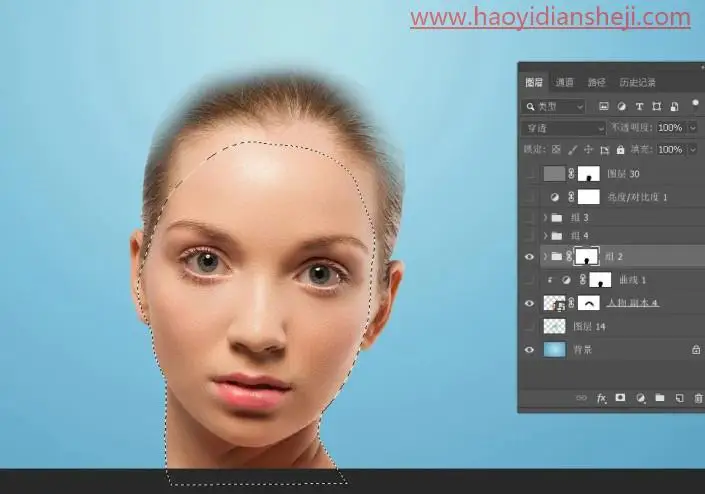Create a new group folder icon
Screen dimensions: 705x494
pyautogui.click(x=660, y=397)
